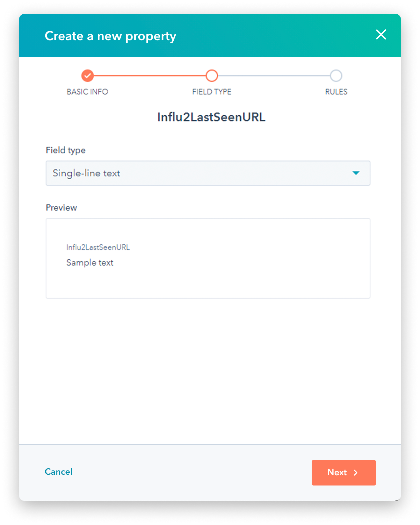Open the Single-line text field type selector
This screenshot has width=420, height=525.
click(x=208, y=173)
